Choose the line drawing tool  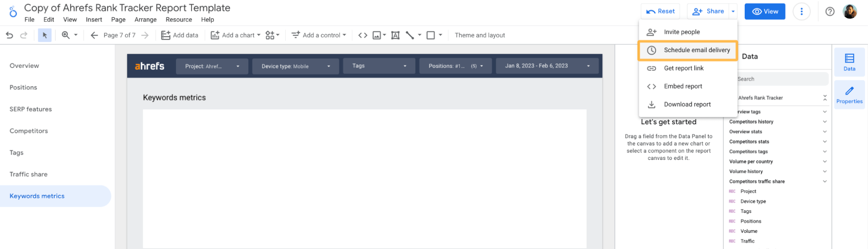click(x=409, y=35)
